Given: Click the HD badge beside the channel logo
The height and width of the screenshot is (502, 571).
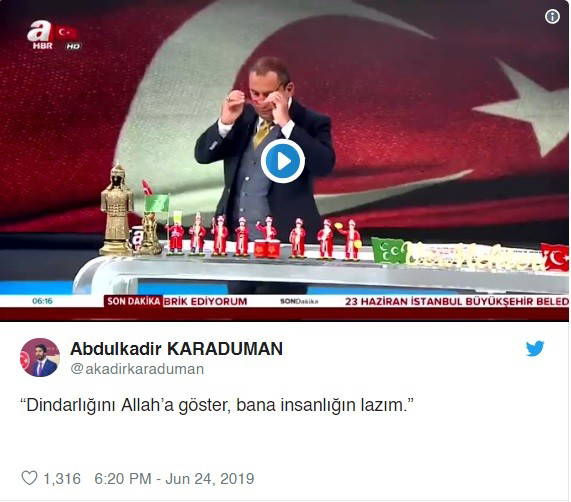Looking at the screenshot, I should [x=73, y=46].
